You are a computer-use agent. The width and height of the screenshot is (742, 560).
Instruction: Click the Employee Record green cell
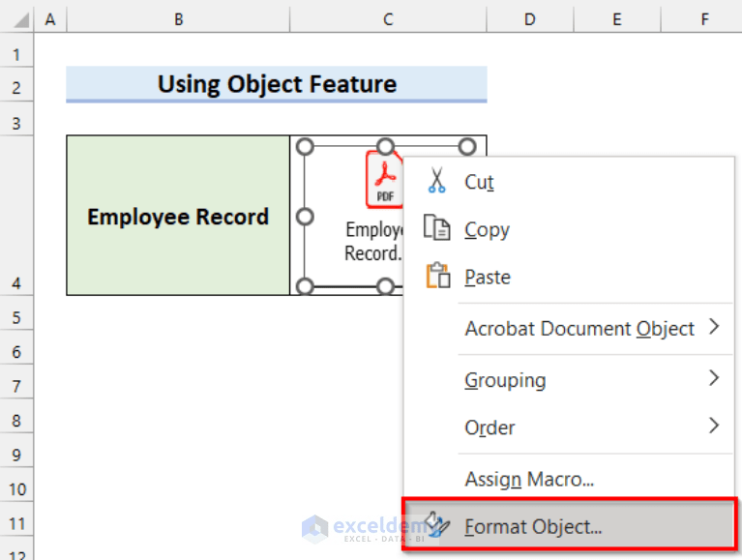[x=178, y=216]
